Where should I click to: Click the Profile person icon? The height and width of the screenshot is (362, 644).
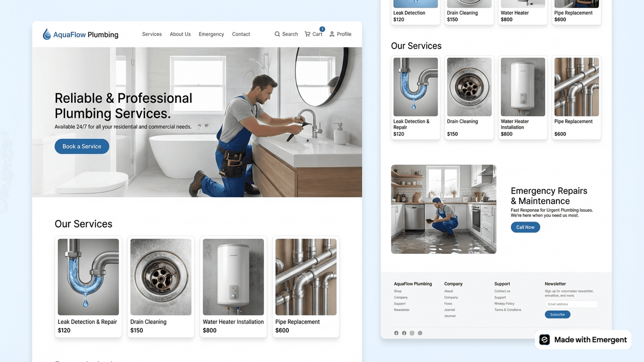(332, 34)
